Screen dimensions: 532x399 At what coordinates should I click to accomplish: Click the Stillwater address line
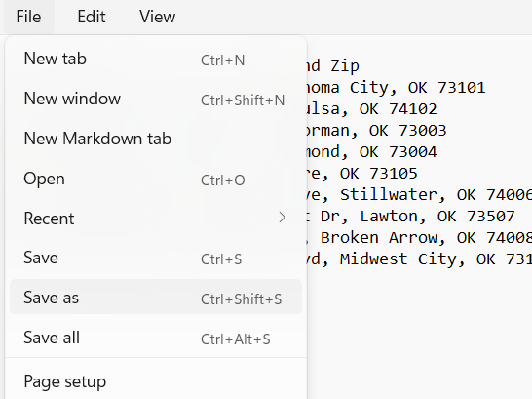tap(419, 194)
